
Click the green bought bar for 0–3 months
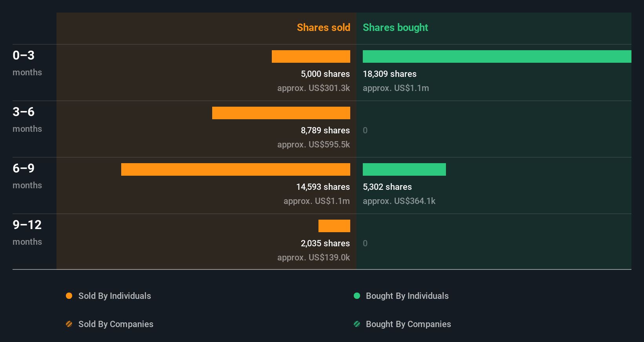(497, 56)
